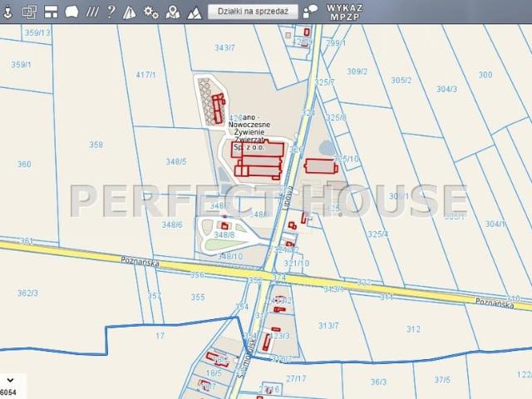Click the warning triangle icon

(x=130, y=12)
